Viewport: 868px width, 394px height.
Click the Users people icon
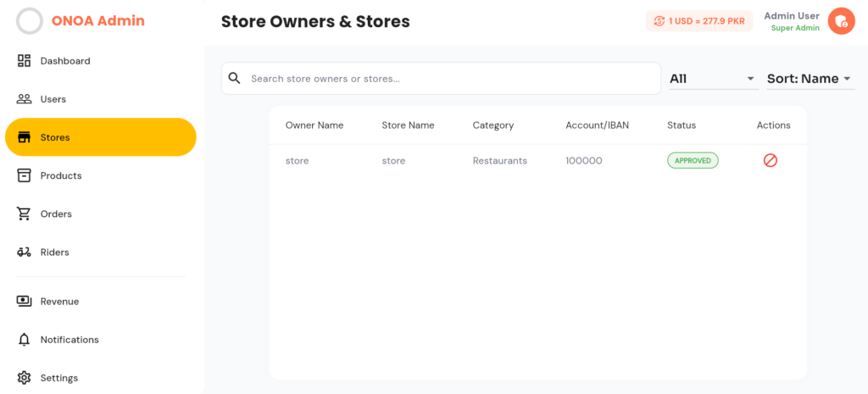[x=24, y=99]
